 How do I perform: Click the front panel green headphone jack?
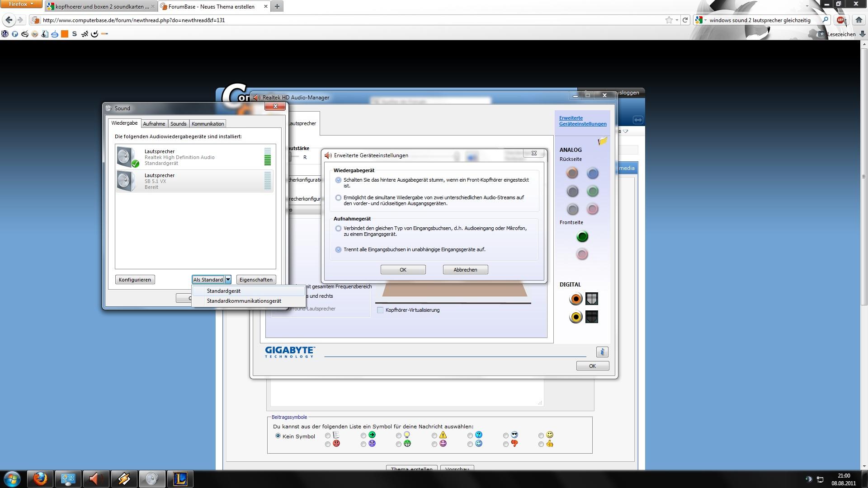[x=582, y=236]
